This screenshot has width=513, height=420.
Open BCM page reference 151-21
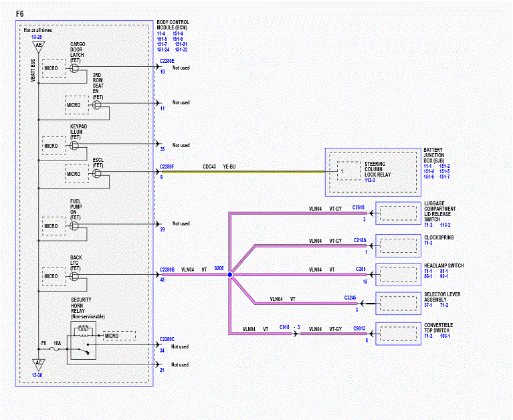[x=181, y=44]
